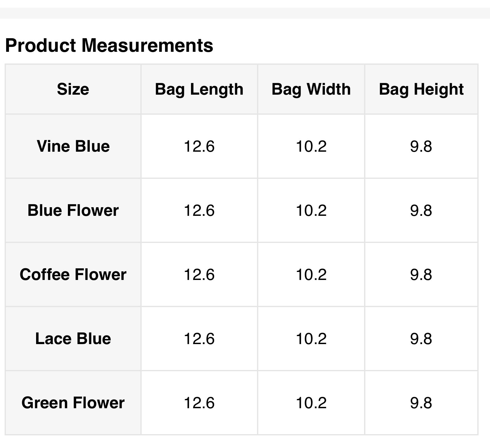The width and height of the screenshot is (490, 448).
Task: Click Green Flower's Bag Length value
Action: tap(199, 403)
